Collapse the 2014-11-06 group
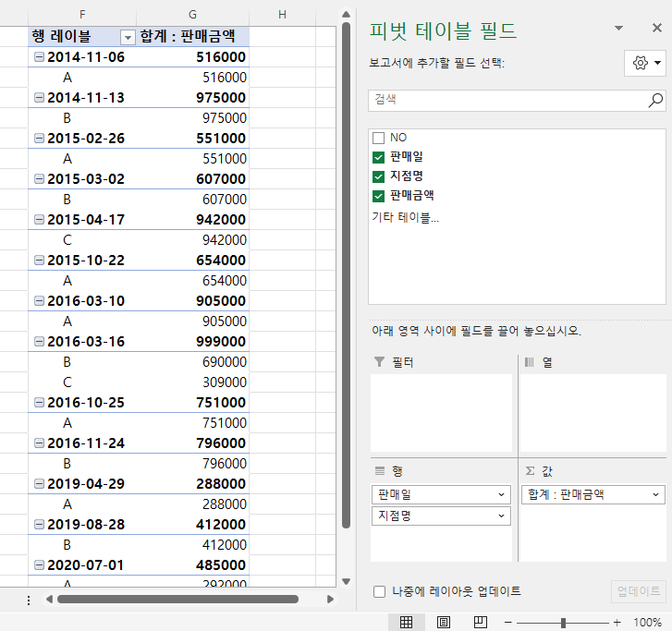This screenshot has width=672, height=631. 39,56
